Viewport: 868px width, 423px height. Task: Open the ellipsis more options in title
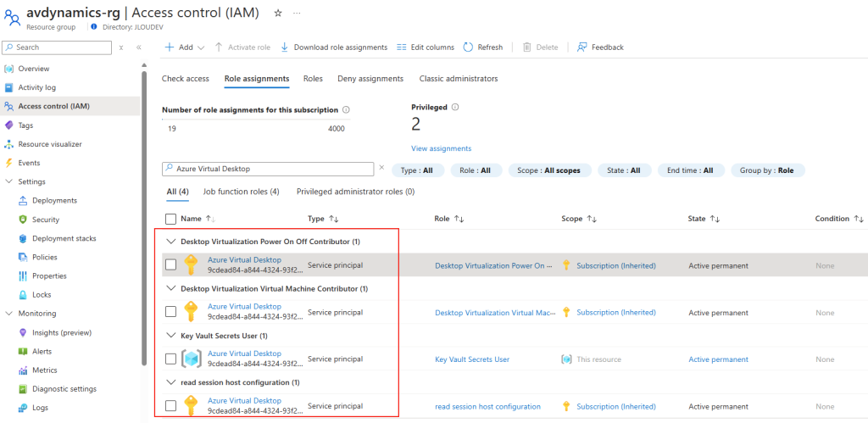click(297, 14)
